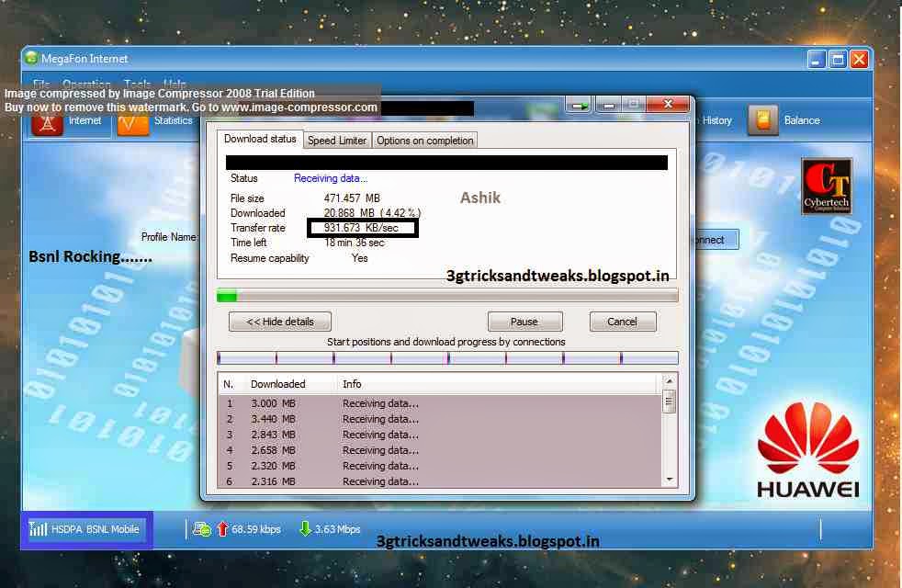902x588 pixels.
Task: Select connection row 1 with 3.000 MB
Action: point(440,403)
